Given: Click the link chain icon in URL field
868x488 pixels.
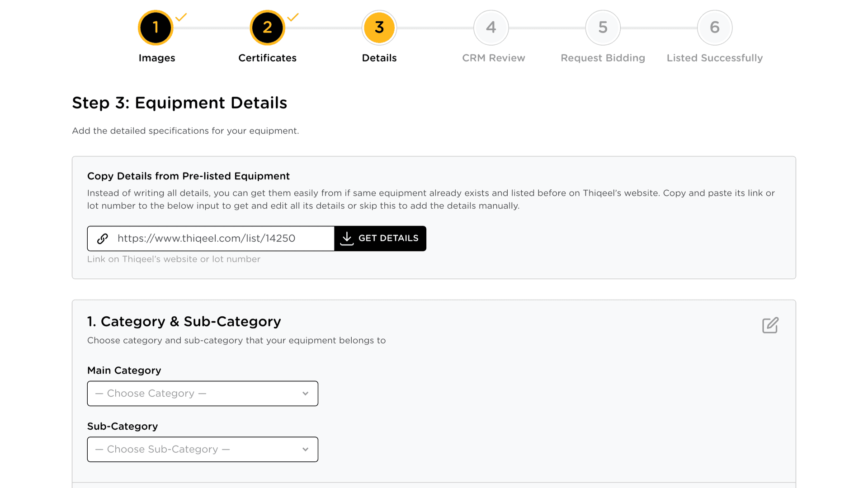Looking at the screenshot, I should tap(103, 239).
